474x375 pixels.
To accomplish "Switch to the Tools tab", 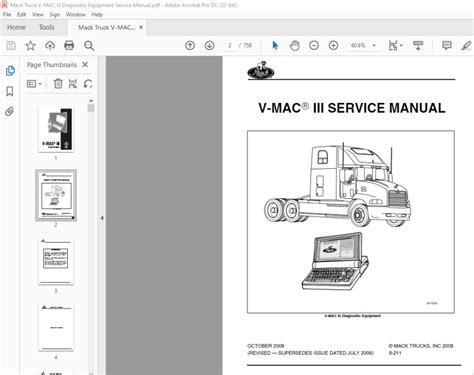I will (x=46, y=27).
